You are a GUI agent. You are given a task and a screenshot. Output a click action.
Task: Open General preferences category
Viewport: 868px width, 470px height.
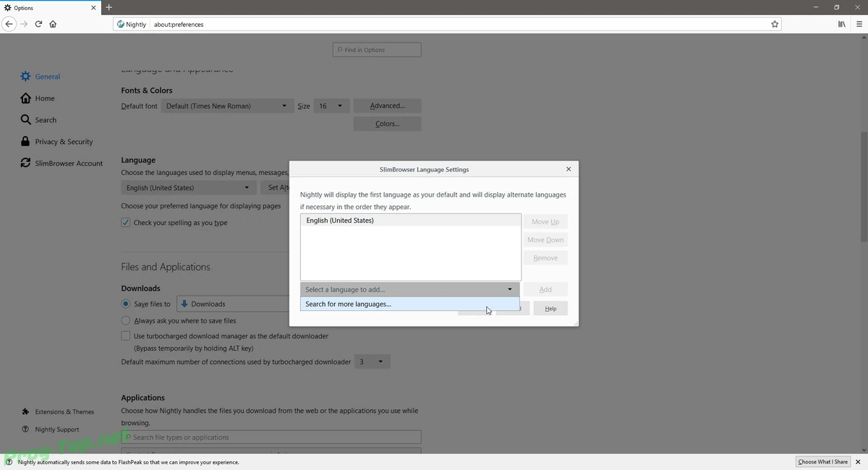[41, 77]
